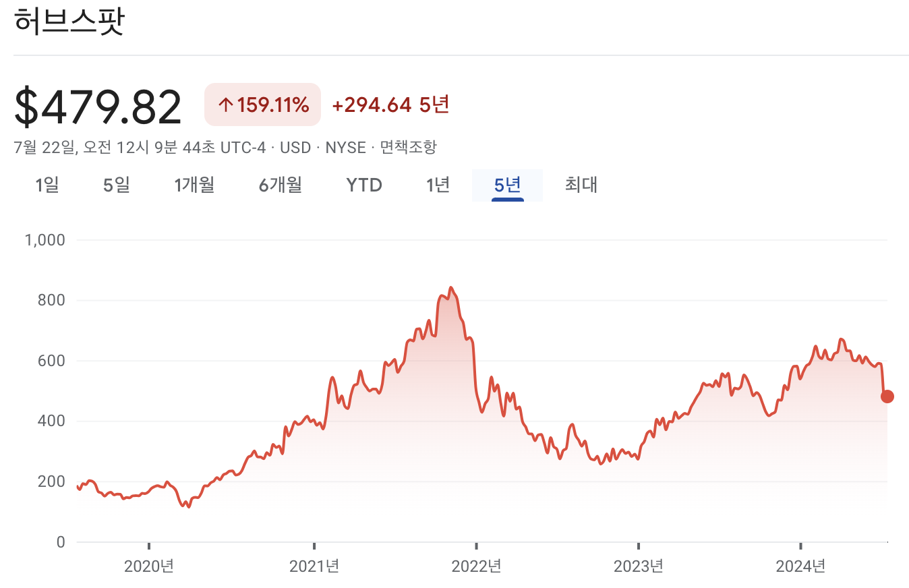This screenshot has height=588, width=909.
Task: Switch to the 1년 chart view
Action: [x=437, y=185]
